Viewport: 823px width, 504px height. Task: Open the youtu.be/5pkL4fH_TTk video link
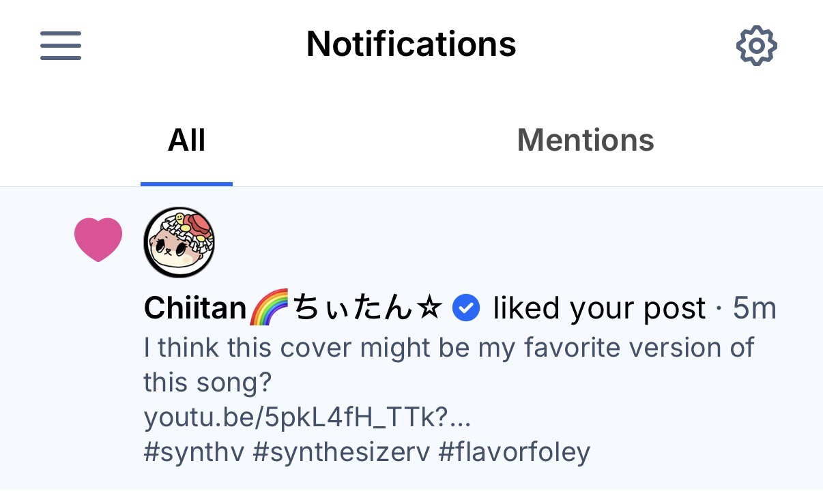[x=307, y=417]
